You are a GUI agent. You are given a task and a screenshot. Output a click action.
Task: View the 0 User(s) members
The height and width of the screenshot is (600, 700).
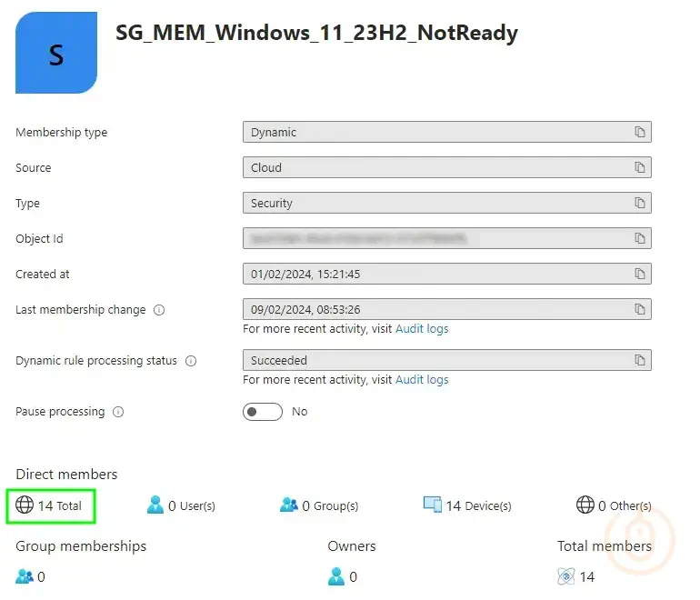click(181, 505)
